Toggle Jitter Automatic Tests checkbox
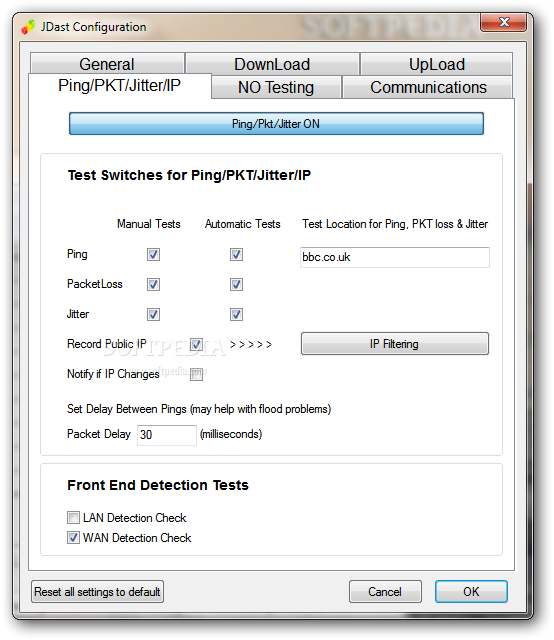 [236, 315]
